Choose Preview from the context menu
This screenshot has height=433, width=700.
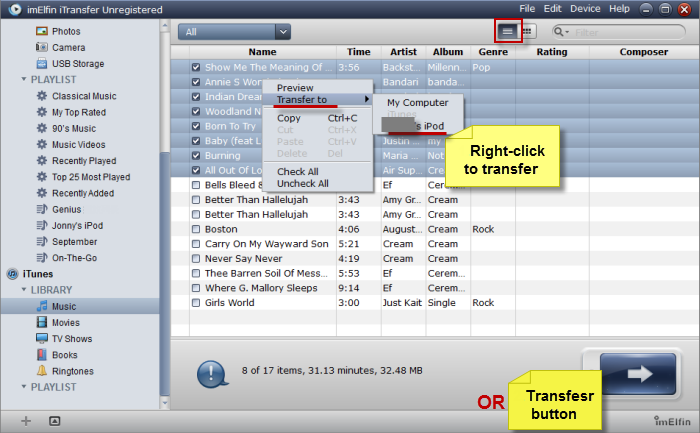(x=295, y=87)
